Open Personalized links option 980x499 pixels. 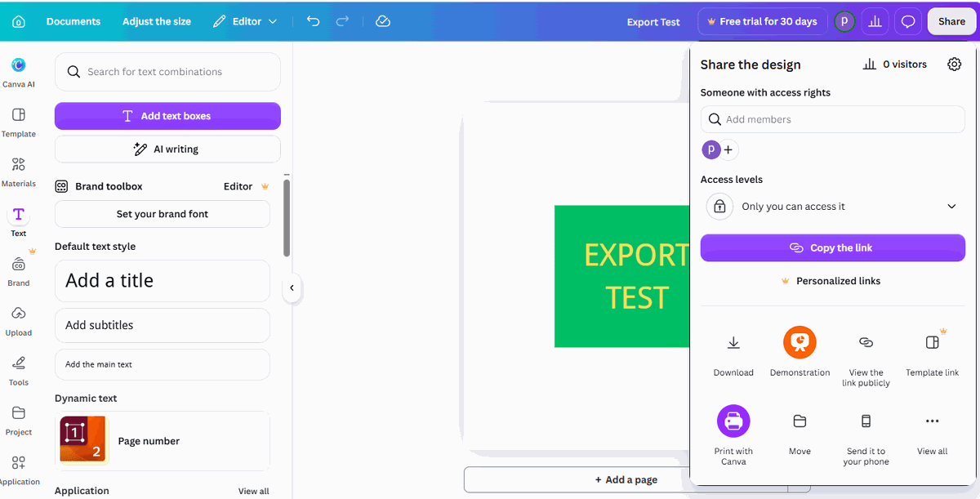pyautogui.click(x=831, y=281)
